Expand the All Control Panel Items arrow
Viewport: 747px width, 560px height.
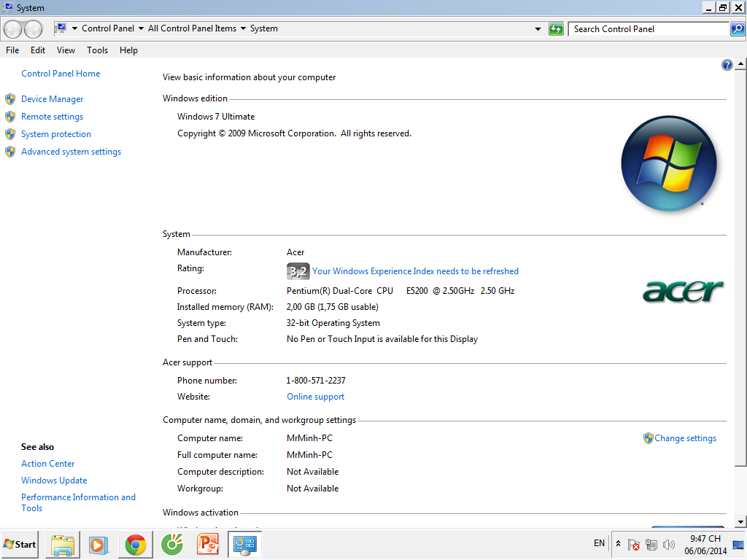pos(243,29)
